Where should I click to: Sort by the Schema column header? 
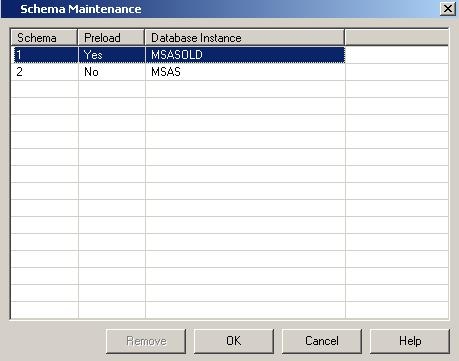click(x=44, y=37)
